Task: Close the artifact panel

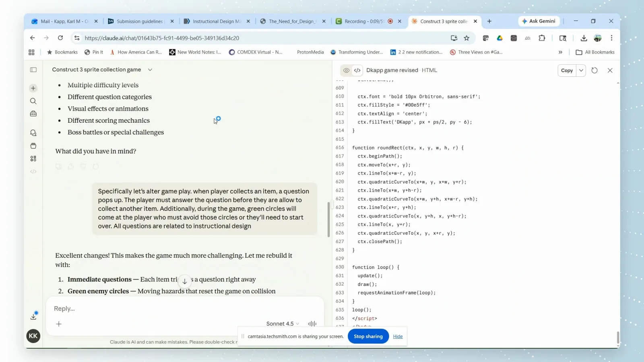Action: coord(610,70)
